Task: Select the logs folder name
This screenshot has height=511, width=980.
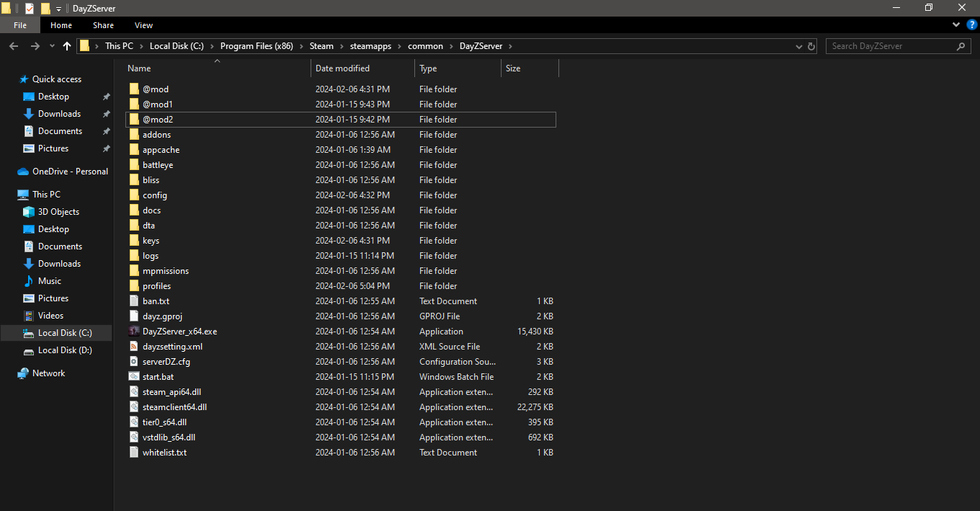Action: [151, 256]
